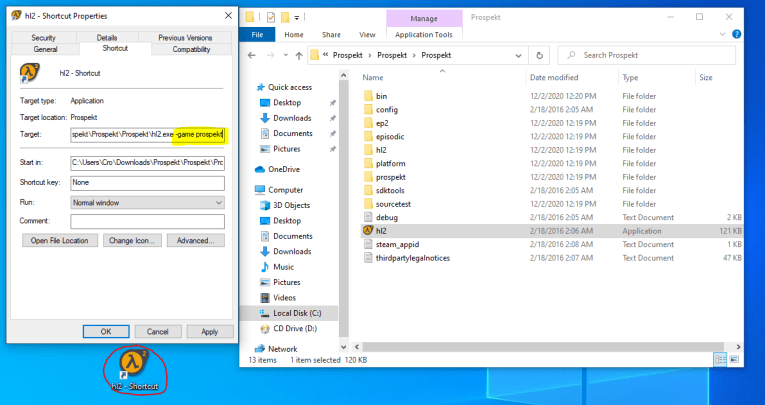Click the Apply button
765x405 pixels.
pos(210,331)
